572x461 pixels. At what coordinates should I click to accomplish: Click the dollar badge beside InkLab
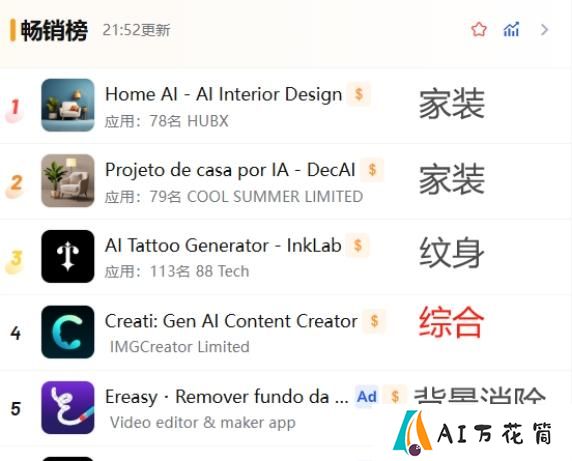tap(358, 245)
